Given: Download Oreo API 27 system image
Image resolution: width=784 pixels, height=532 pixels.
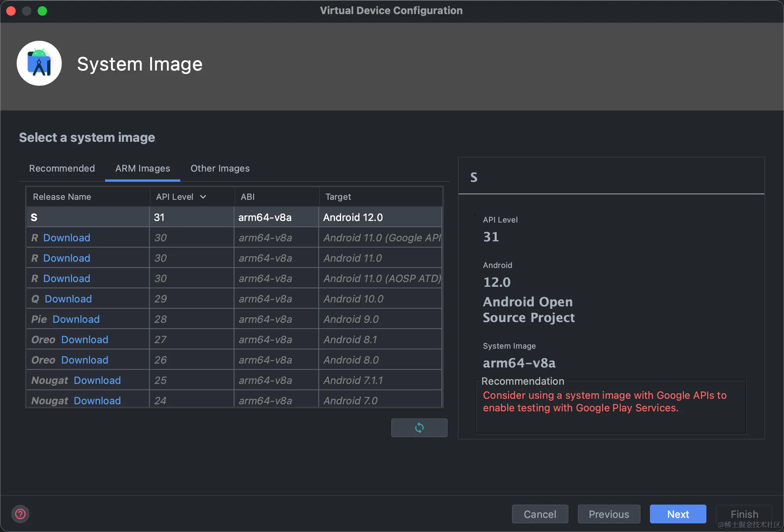Looking at the screenshot, I should tap(85, 340).
